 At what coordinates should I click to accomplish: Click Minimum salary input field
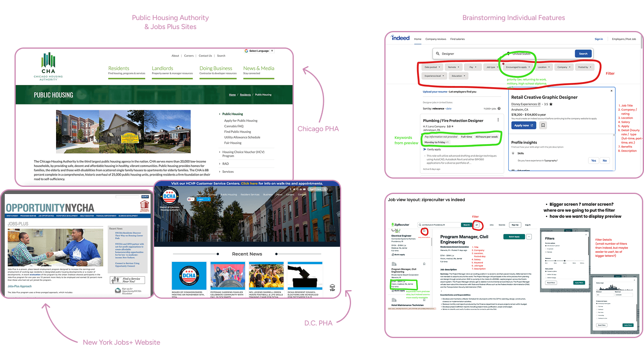coord(605,295)
